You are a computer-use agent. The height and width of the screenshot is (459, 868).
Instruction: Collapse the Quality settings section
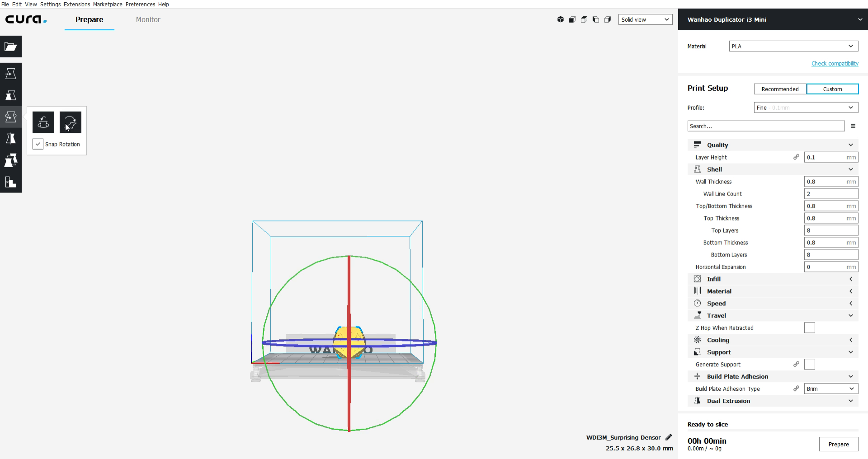(x=773, y=145)
